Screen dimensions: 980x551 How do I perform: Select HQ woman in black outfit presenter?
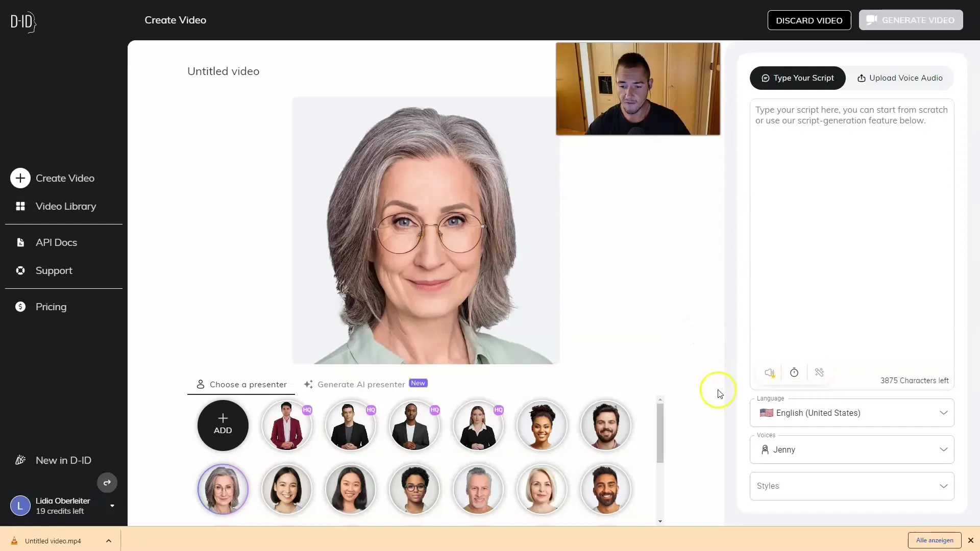[478, 425]
